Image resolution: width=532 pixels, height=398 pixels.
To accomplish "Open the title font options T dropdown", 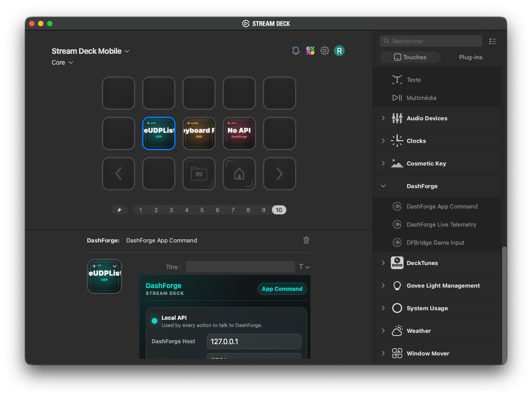I will [304, 267].
